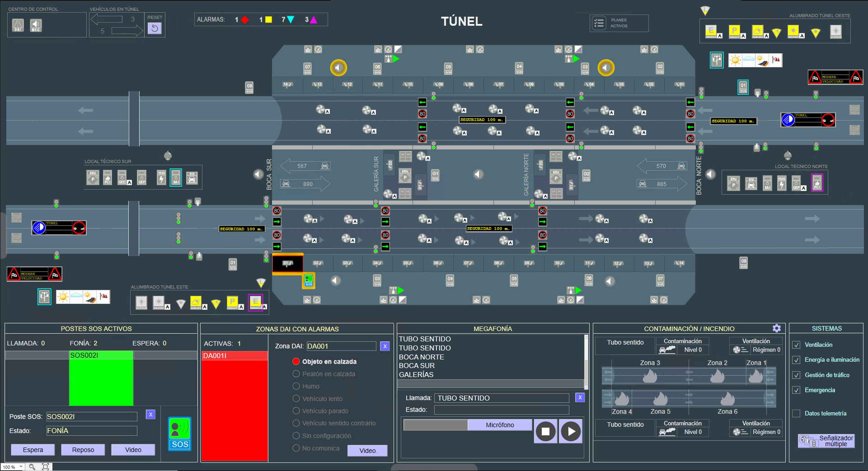The height and width of the screenshot is (471, 868).
Task: Uncheck the Ventilación system checkbox
Action: (x=796, y=345)
